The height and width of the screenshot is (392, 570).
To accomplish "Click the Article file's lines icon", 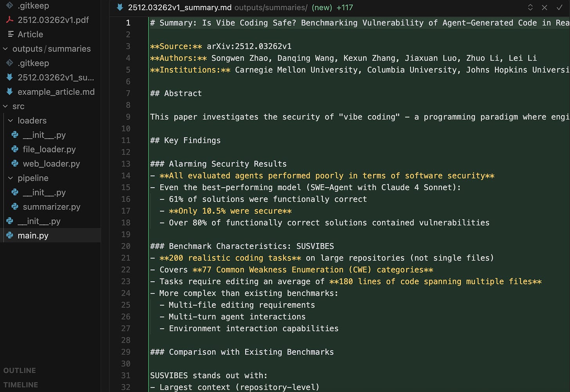I will point(11,34).
